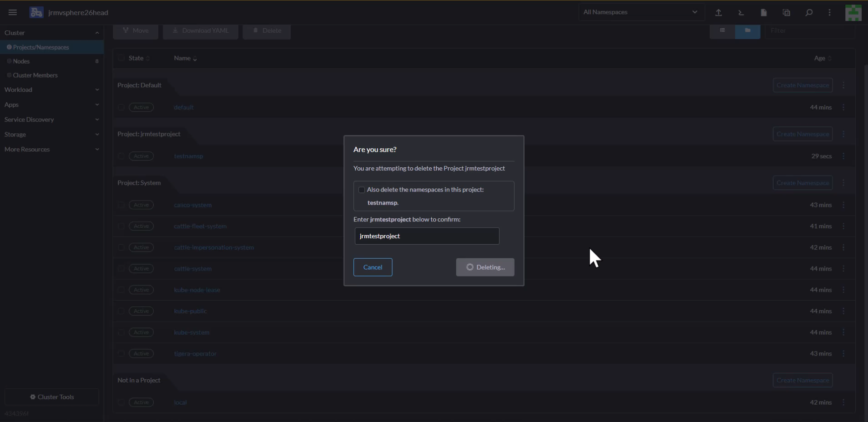Click the user avatar in the top-right corner

(x=853, y=12)
